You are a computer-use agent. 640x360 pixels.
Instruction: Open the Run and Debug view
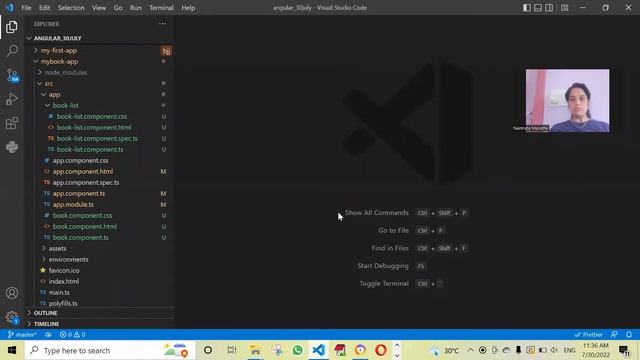(12, 99)
